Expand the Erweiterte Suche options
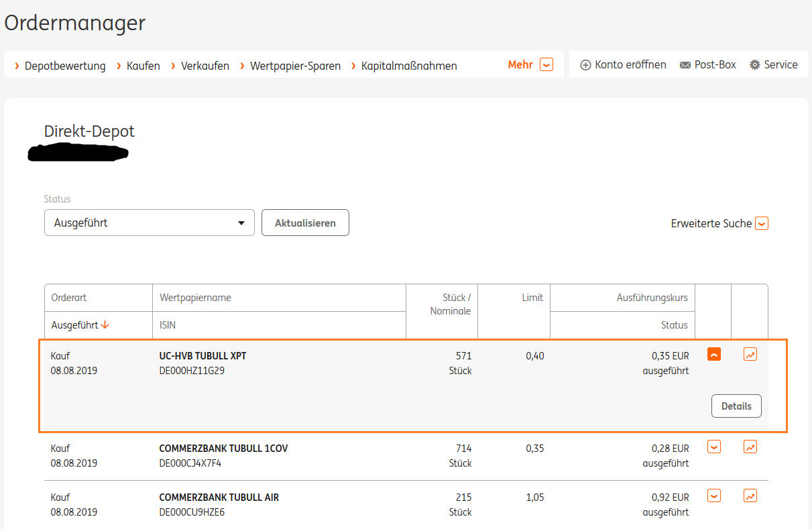 762,224
